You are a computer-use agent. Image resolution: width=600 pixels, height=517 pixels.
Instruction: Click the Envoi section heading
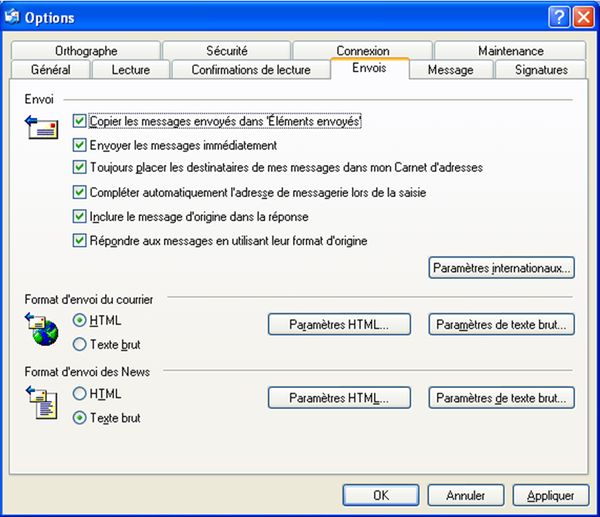pos(39,99)
